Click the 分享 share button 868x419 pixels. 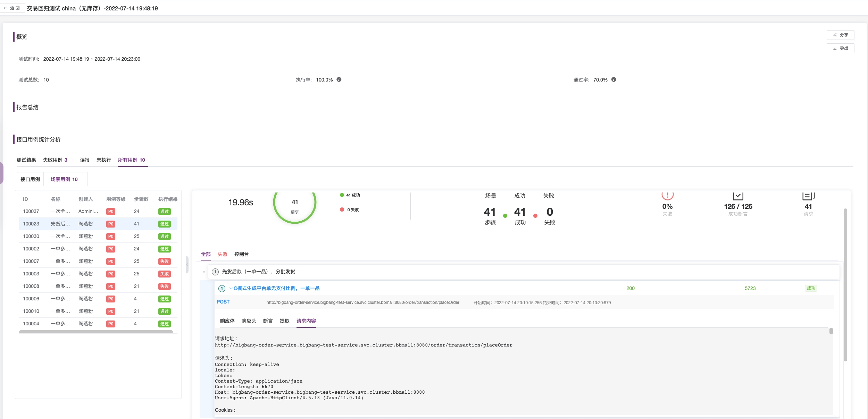pyautogui.click(x=840, y=35)
